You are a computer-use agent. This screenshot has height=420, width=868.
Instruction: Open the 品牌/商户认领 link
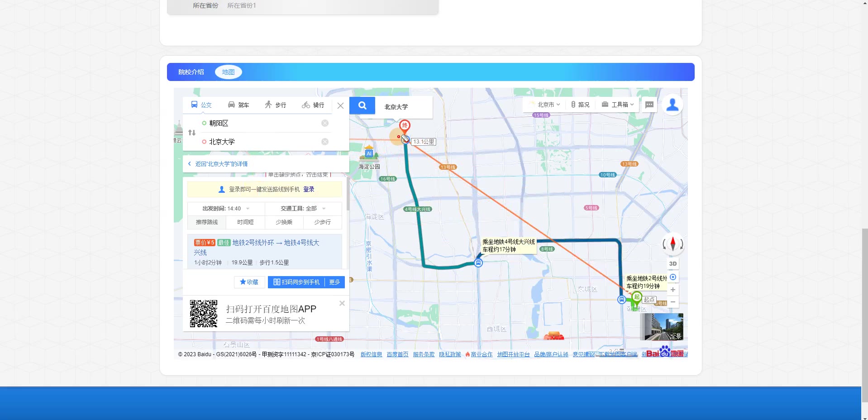[x=551, y=354]
